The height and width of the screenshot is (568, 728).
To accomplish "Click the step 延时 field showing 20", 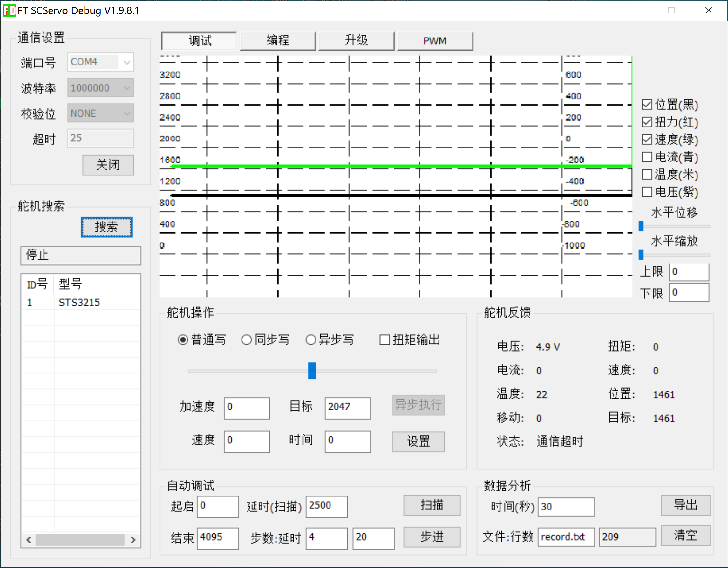I will pos(374,538).
